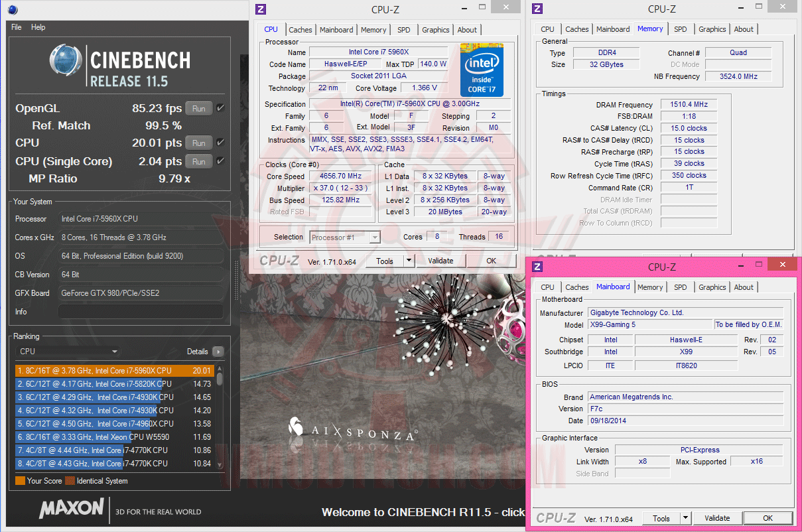Select ranking row for Core i7-4960X
The height and width of the screenshot is (532, 802).
[x=114, y=424]
